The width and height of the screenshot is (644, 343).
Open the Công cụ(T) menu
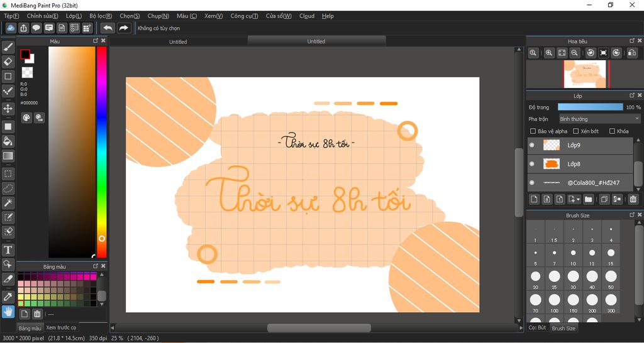click(x=244, y=16)
